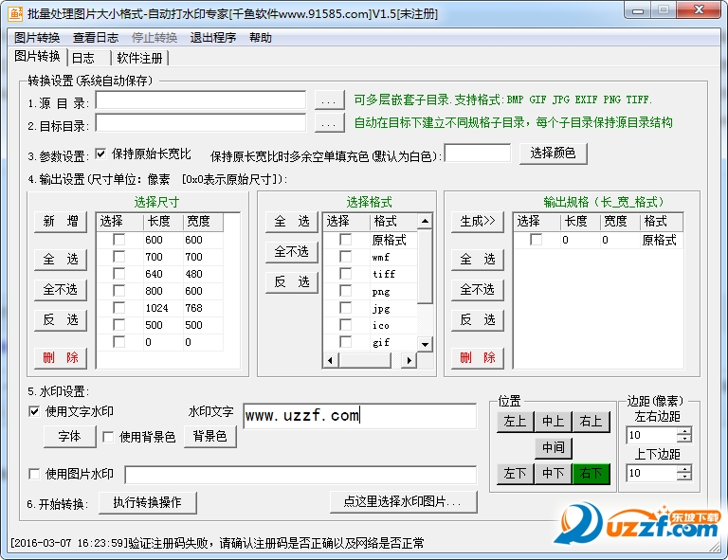Screen dimensions: 728x560
Task: Check the 800 x 600 size row
Action: [119, 291]
